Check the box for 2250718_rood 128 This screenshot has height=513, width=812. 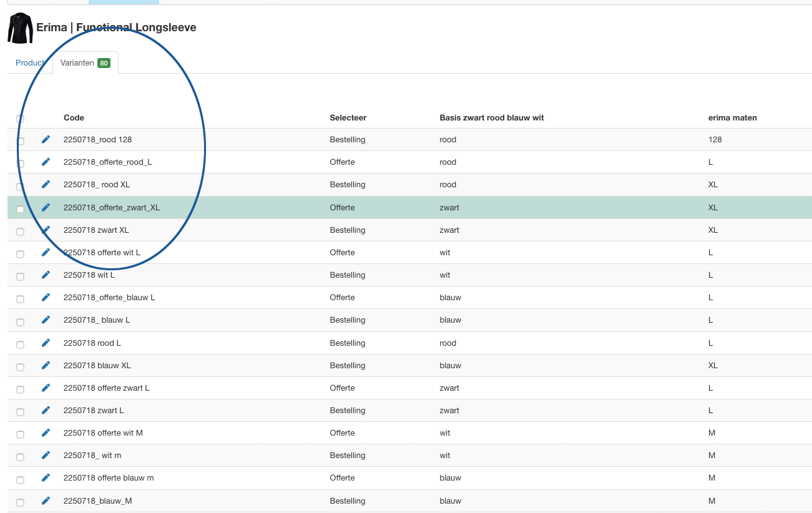[x=20, y=141]
